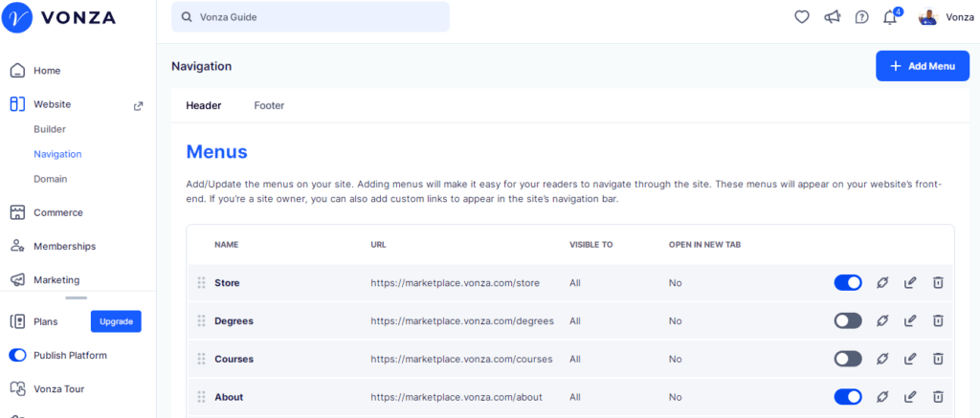Open the announcements megaphone icon
The height and width of the screenshot is (418, 980).
pos(832,17)
